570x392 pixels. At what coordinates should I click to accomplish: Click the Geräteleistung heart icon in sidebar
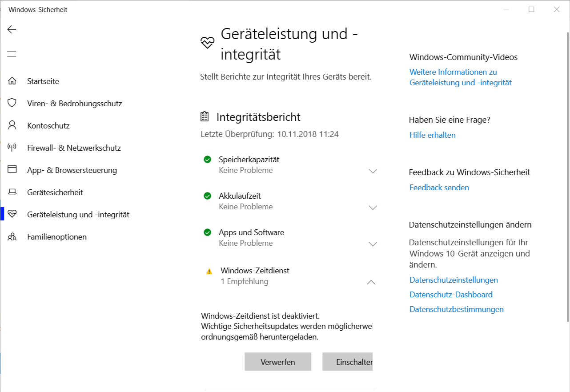12,214
